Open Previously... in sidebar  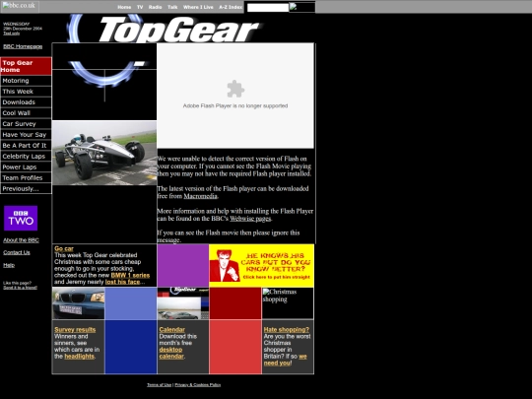pos(26,188)
